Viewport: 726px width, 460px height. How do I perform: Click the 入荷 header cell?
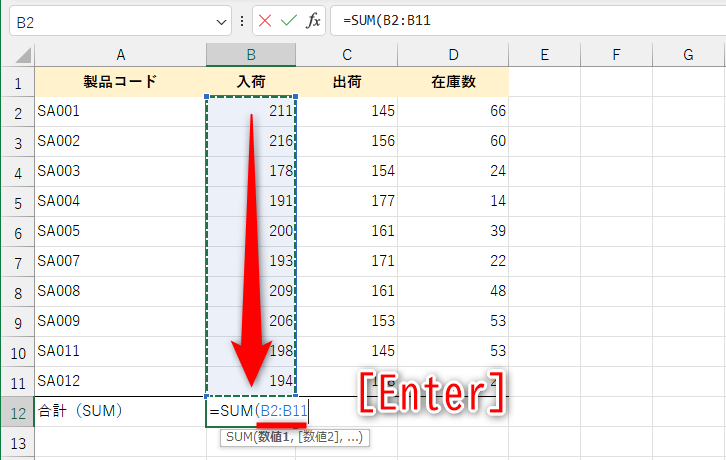(x=251, y=82)
